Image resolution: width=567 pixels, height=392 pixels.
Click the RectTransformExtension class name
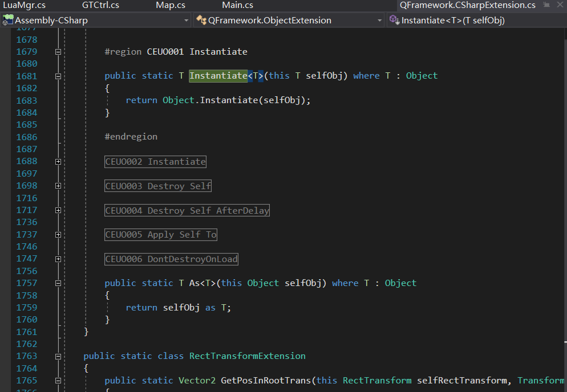click(x=248, y=356)
